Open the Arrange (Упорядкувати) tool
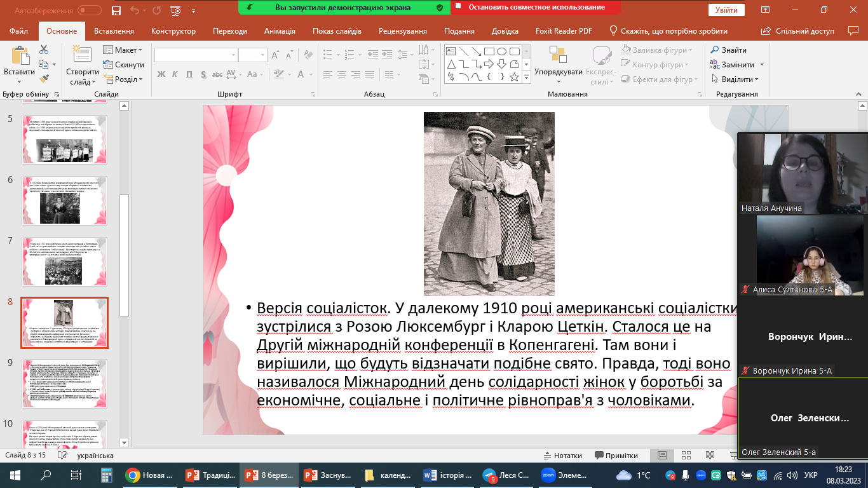This screenshot has width=868, height=488. pos(558,64)
